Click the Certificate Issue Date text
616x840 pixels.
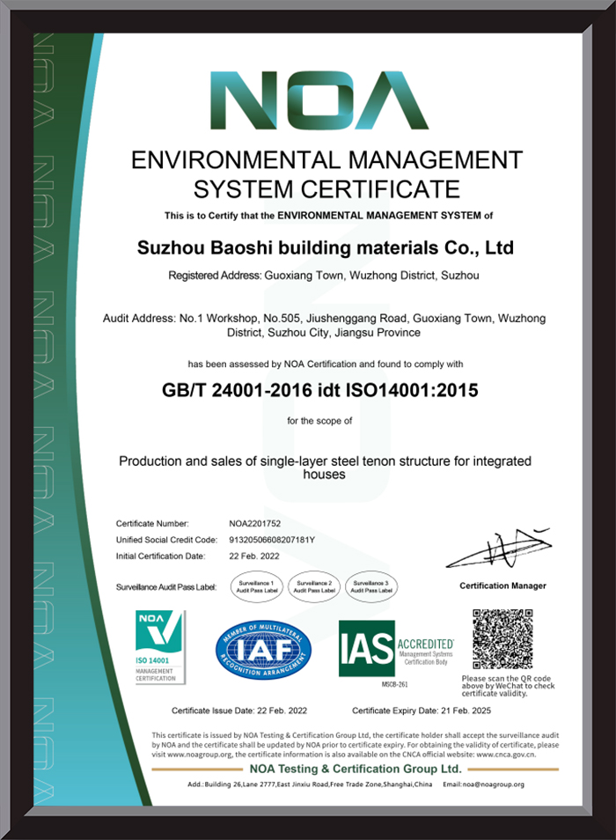[x=236, y=711]
